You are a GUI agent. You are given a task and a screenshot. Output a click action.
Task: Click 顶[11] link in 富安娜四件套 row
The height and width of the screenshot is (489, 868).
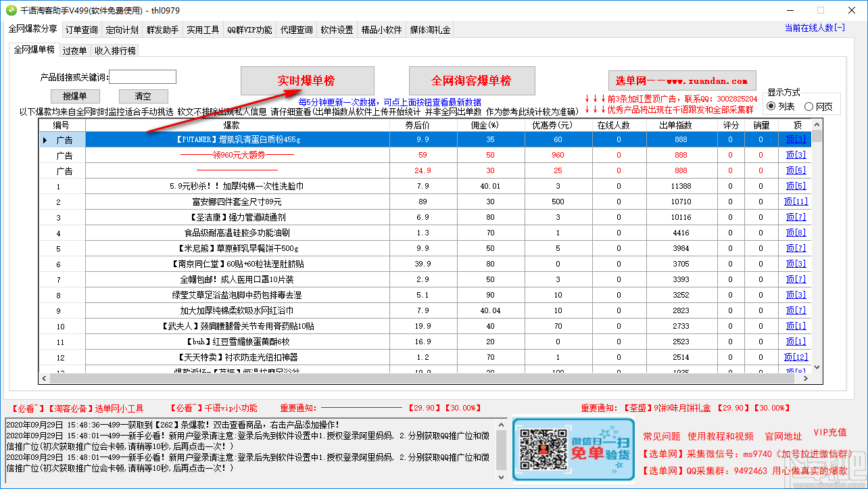pos(796,202)
